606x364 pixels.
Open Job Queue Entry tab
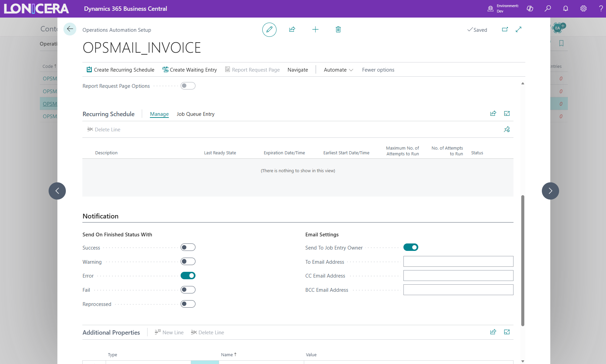click(195, 114)
